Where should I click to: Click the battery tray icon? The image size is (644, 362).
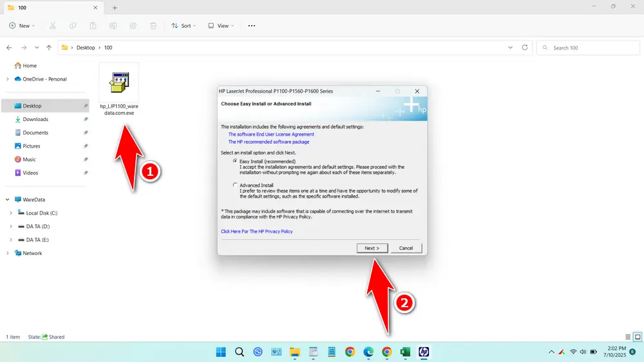(594, 352)
